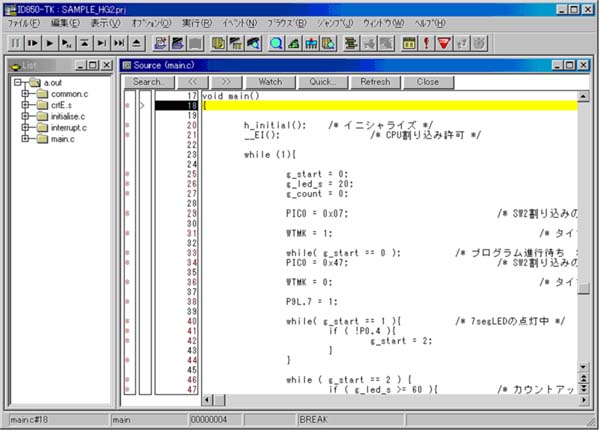Click the red exclamation mark icon
The image size is (600, 431).
426,44
